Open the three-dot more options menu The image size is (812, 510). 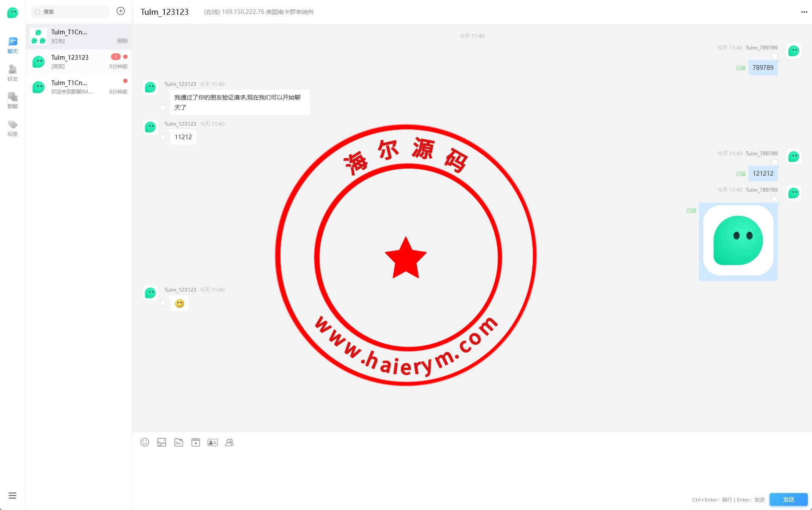(x=804, y=12)
